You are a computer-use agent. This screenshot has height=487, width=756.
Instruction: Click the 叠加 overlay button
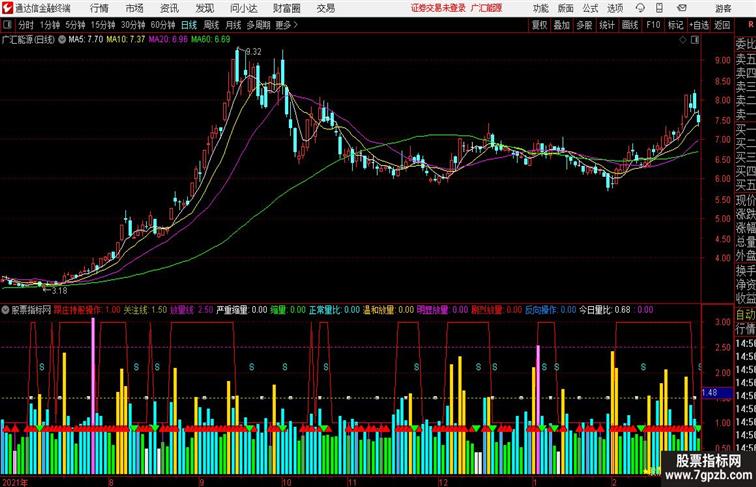pos(562,25)
